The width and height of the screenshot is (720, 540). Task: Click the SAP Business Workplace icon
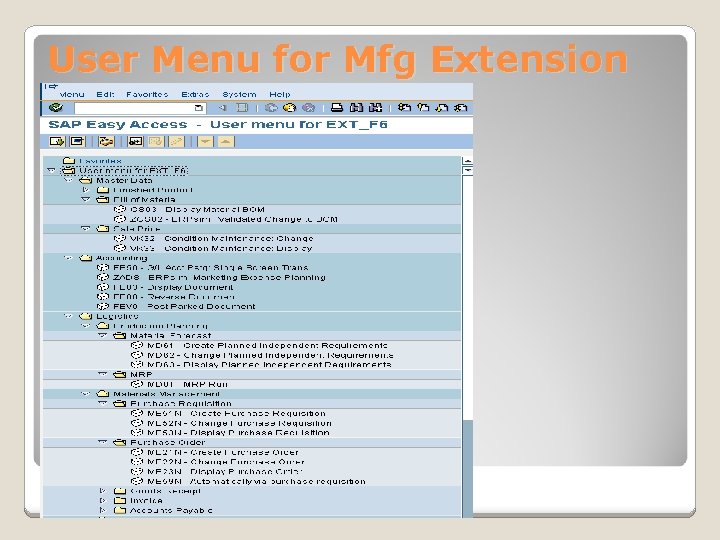pyautogui.click(x=106, y=141)
